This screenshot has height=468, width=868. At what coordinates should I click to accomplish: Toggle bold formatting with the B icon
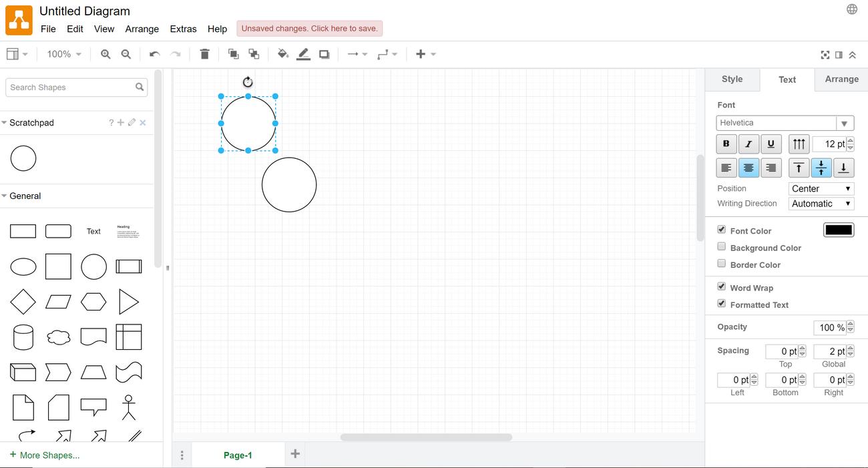[726, 144]
